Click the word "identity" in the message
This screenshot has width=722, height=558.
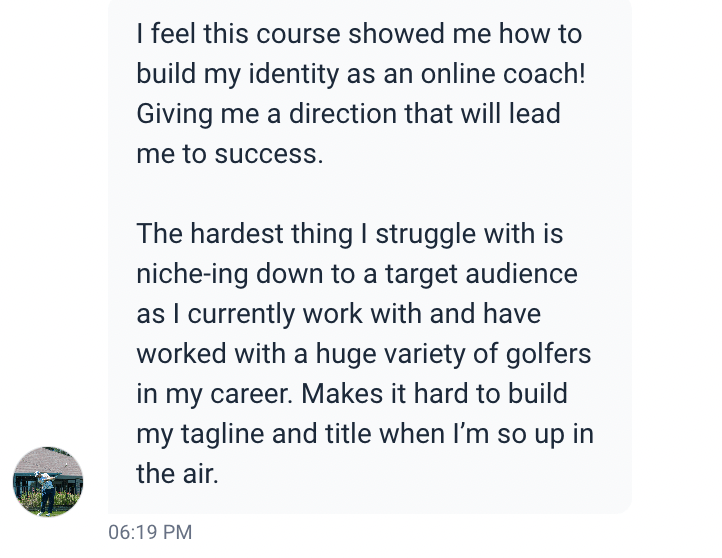pos(294,74)
